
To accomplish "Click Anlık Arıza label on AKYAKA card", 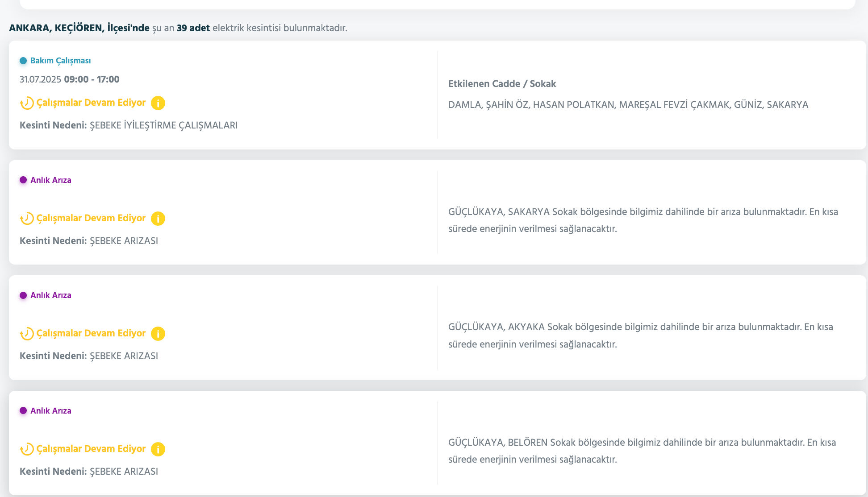I will coord(50,295).
